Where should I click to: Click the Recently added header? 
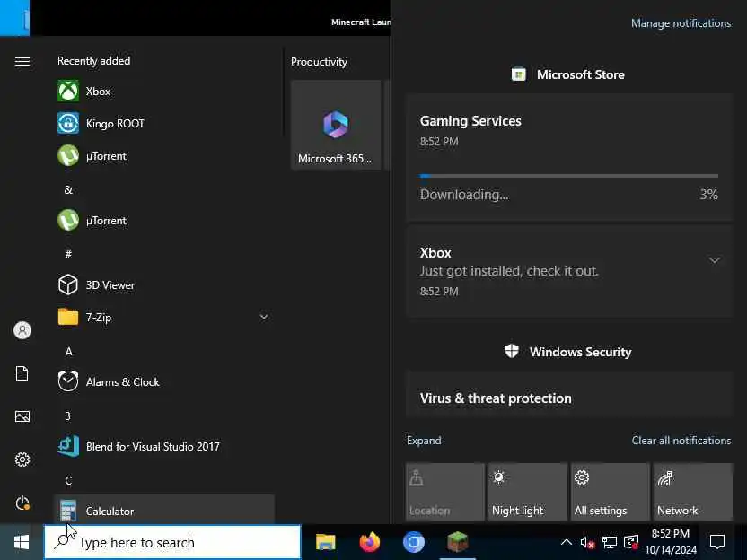[94, 61]
